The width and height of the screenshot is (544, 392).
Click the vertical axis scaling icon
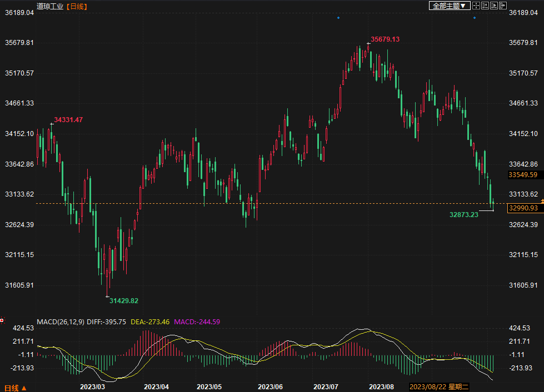(485, 6)
